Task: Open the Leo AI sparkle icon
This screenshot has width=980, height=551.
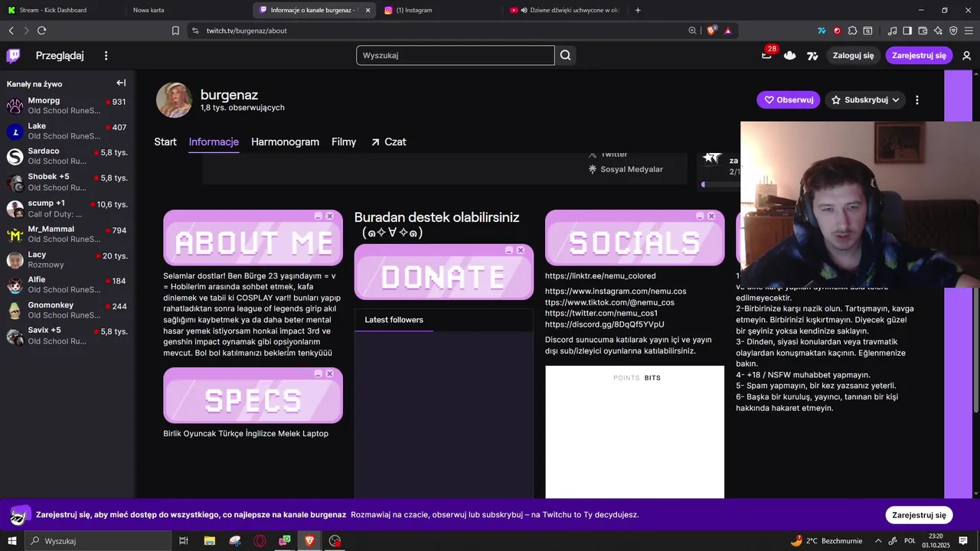Action: pos(938,31)
